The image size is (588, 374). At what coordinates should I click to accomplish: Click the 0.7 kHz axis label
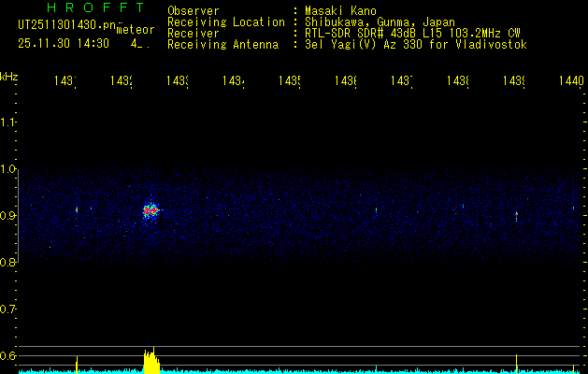[7, 309]
